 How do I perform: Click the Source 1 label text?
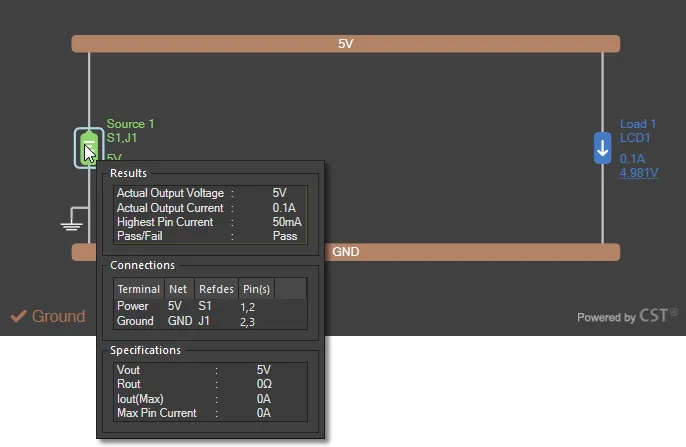coord(130,124)
